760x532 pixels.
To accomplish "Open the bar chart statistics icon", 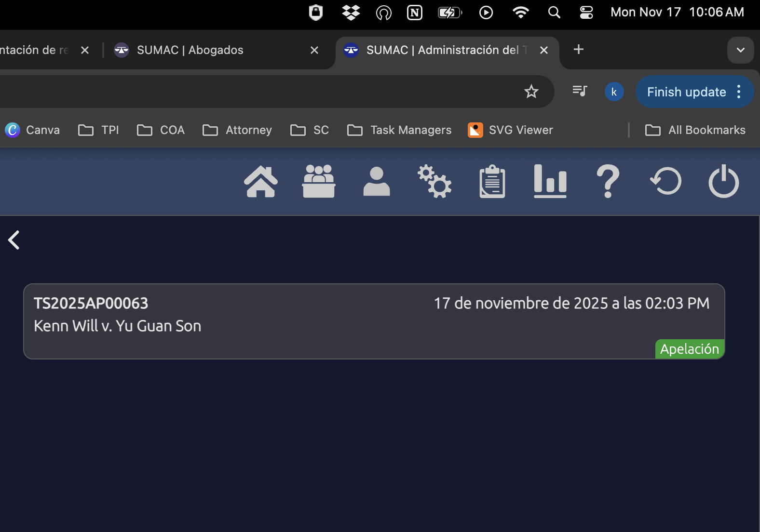I will (x=550, y=182).
